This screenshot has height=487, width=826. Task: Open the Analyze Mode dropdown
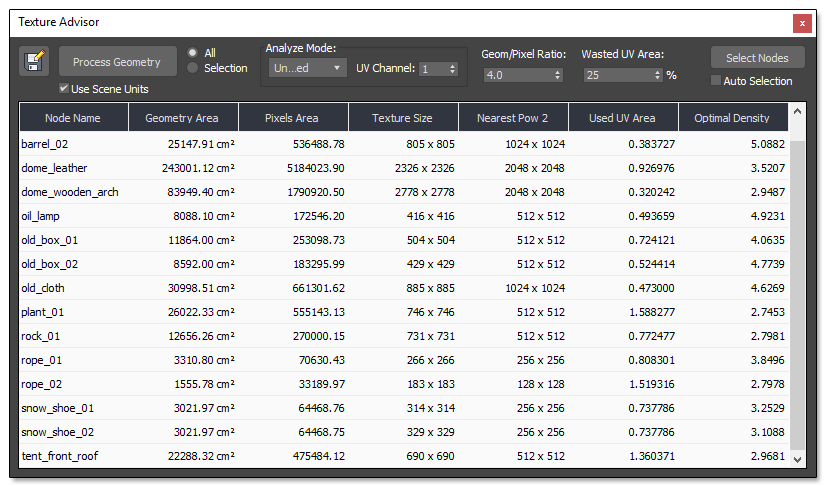pos(308,69)
